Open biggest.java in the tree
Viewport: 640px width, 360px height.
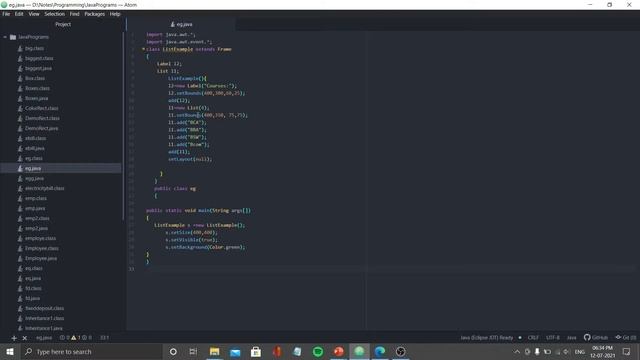click(38, 69)
